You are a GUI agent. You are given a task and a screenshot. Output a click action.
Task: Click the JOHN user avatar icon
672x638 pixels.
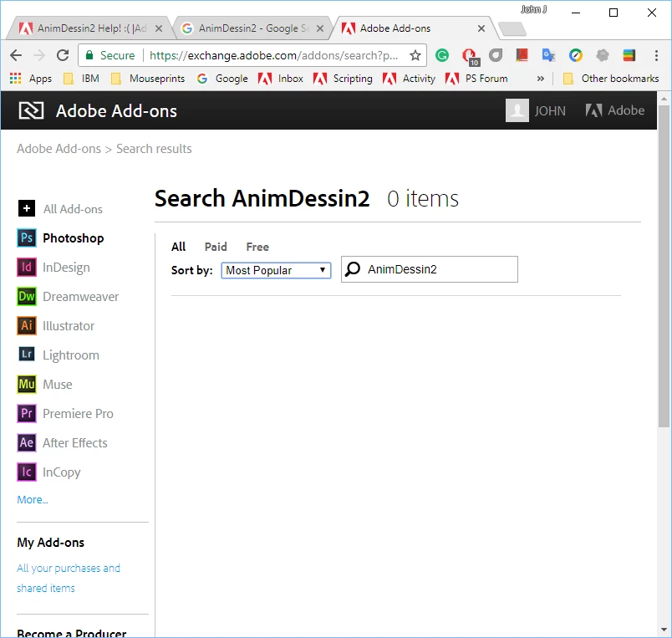[517, 110]
